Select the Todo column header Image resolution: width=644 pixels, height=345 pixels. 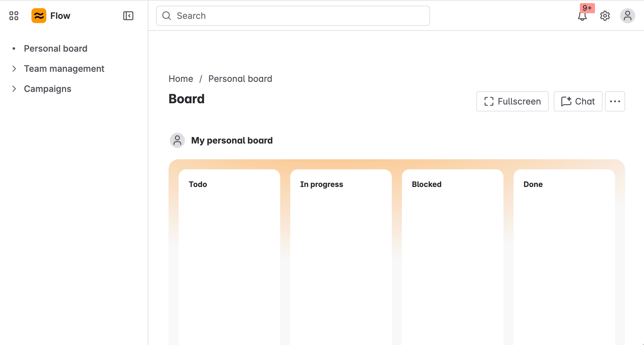pos(198,184)
